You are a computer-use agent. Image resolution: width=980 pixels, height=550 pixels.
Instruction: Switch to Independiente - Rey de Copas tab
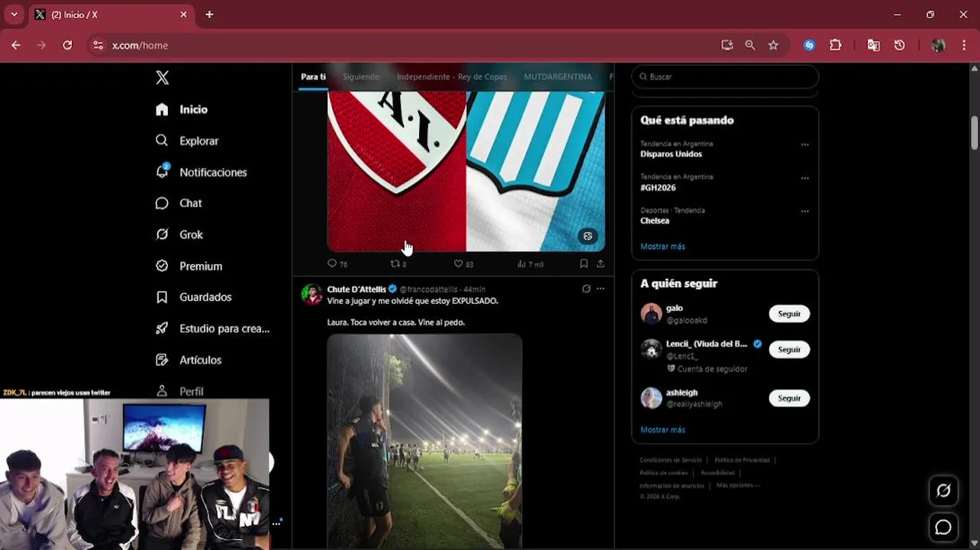[451, 77]
